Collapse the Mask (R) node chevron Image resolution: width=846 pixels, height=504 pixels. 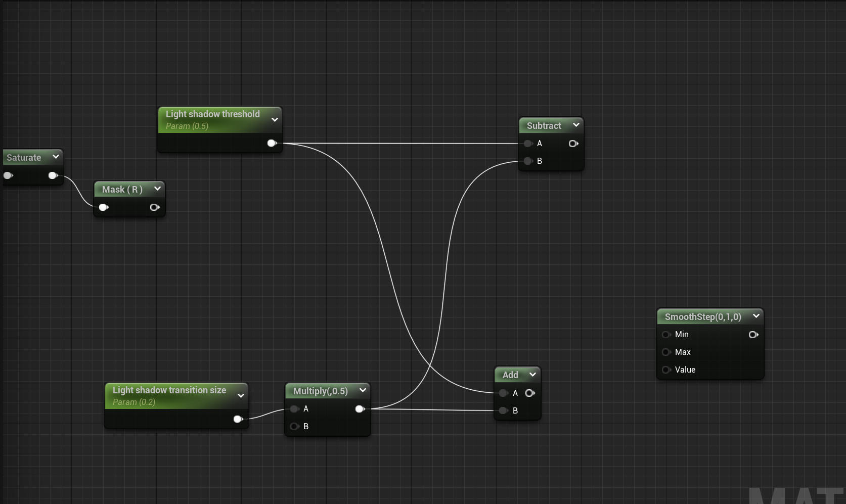click(x=157, y=189)
